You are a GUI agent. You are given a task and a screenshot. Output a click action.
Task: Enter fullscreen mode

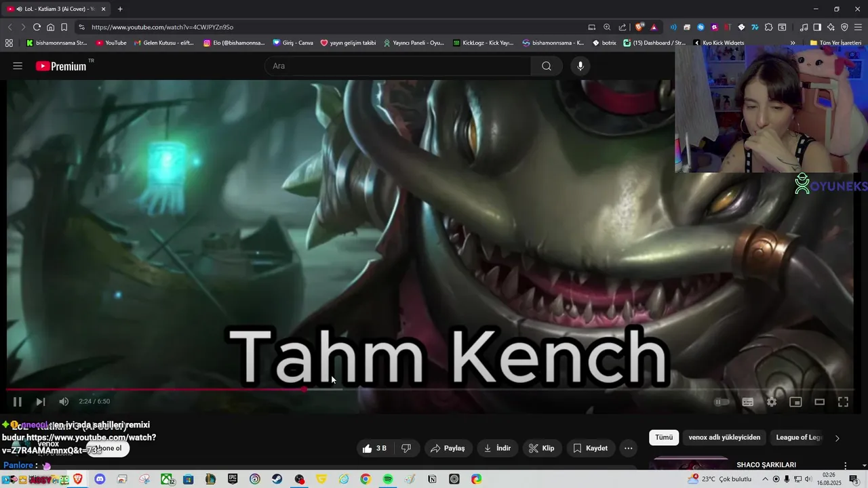pos(843,402)
